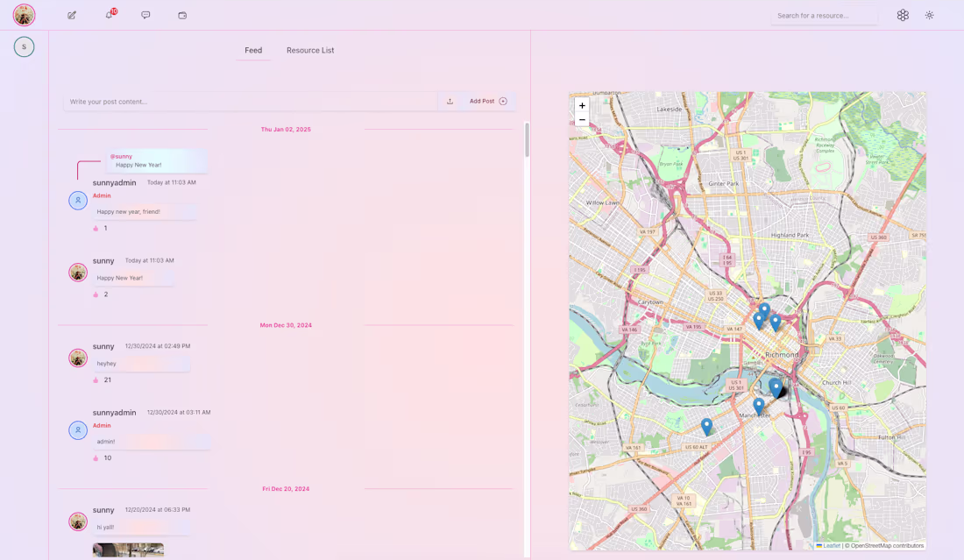Open sunny's avatar on 'heyhey' post
Screen dimensions: 964x560
click(x=78, y=358)
